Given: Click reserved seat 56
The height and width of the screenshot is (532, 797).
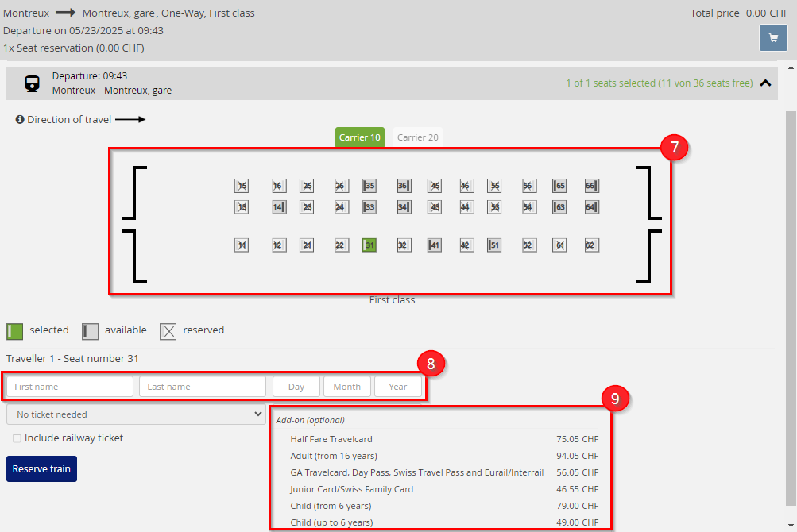Looking at the screenshot, I should click(529, 186).
